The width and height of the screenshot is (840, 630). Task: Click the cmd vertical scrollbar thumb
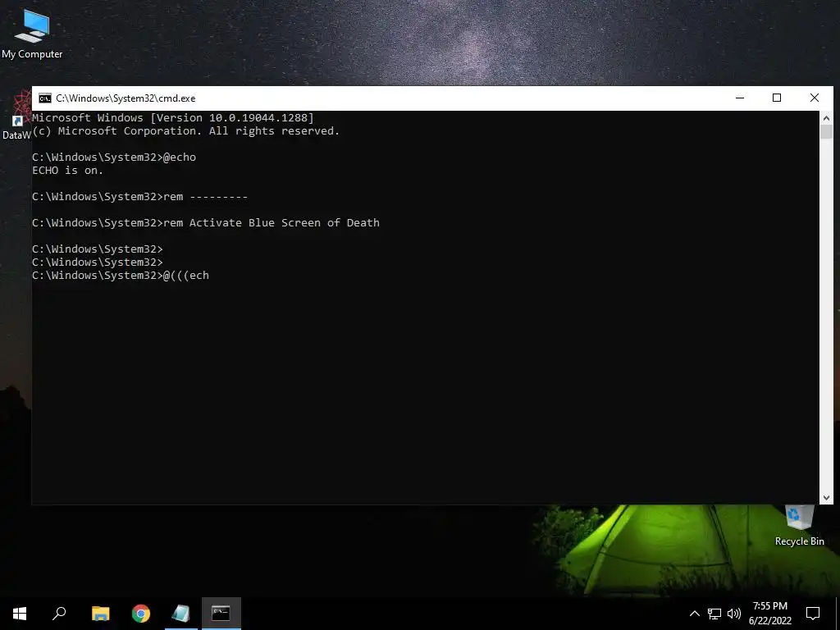click(x=826, y=132)
